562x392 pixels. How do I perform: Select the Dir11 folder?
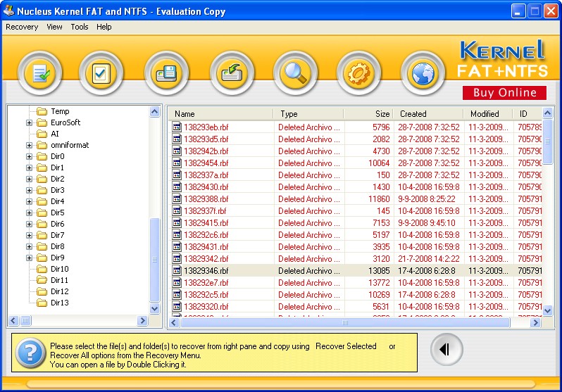coord(59,280)
